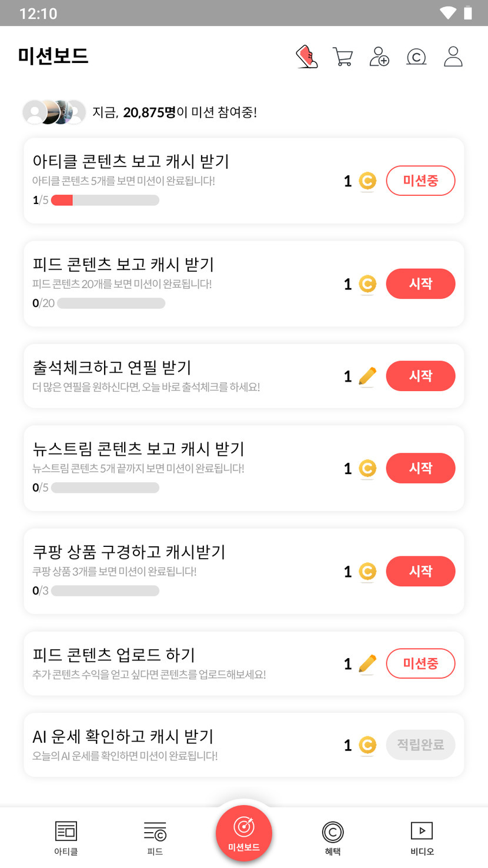
Task: Switch to the 아티클 tab
Action: coord(66,837)
